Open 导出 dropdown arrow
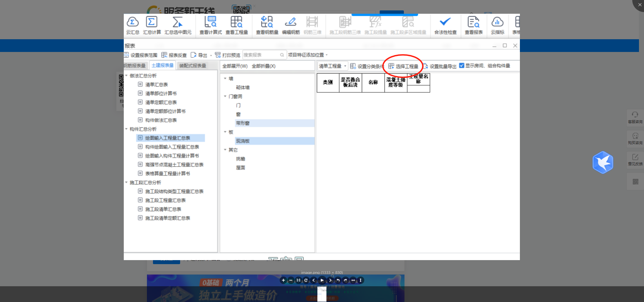Image resolution: width=644 pixels, height=302 pixels. 211,55
